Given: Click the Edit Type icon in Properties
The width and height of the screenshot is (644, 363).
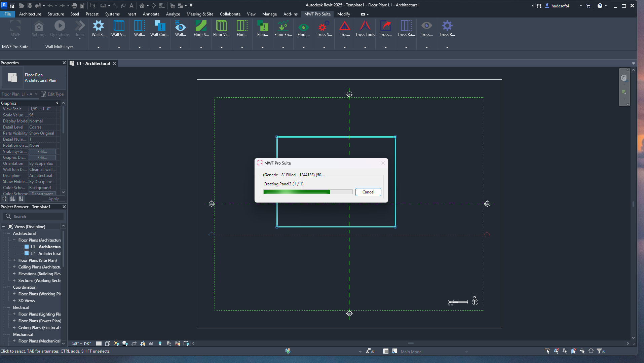Looking at the screenshot, I should [52, 94].
